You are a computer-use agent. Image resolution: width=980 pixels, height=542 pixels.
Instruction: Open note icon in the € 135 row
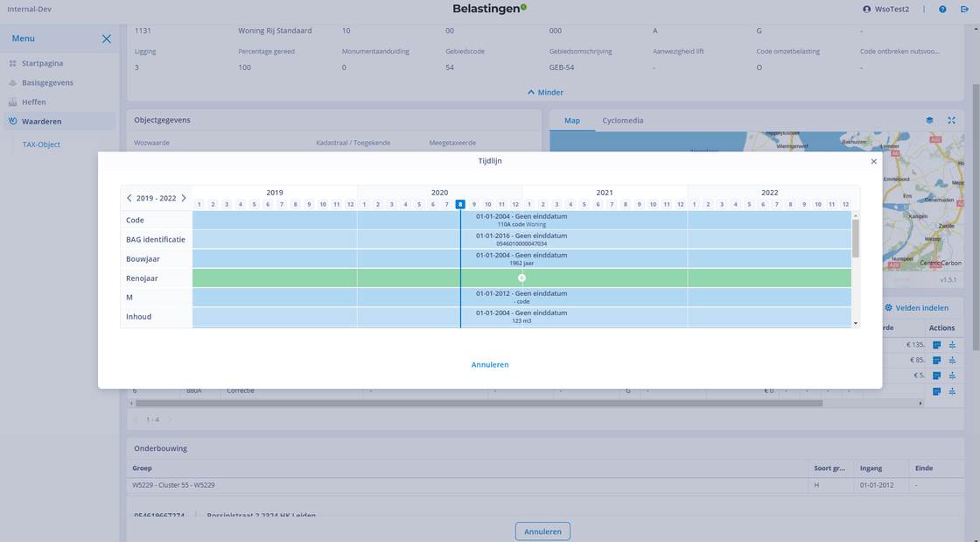(x=936, y=345)
